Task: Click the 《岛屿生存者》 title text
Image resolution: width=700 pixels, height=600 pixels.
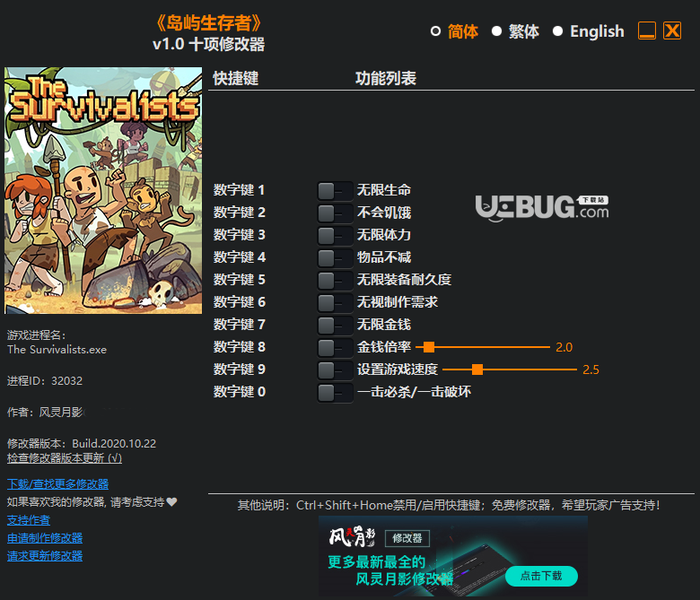Action: 208,22
